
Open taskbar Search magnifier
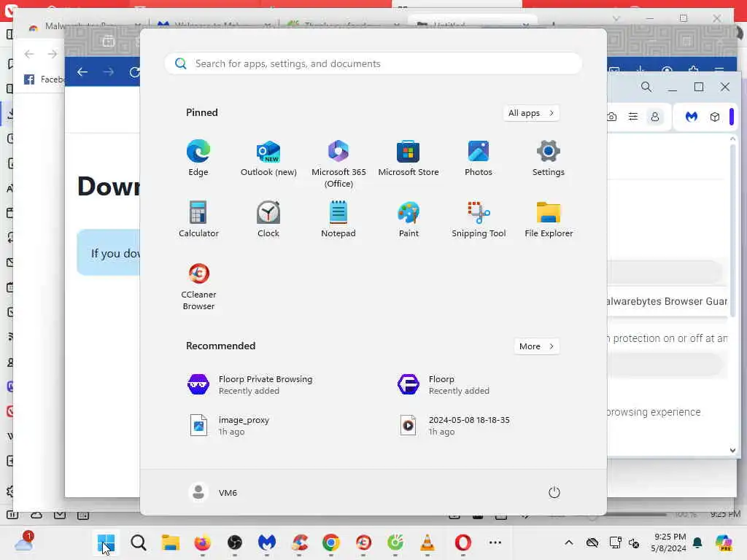(138, 542)
